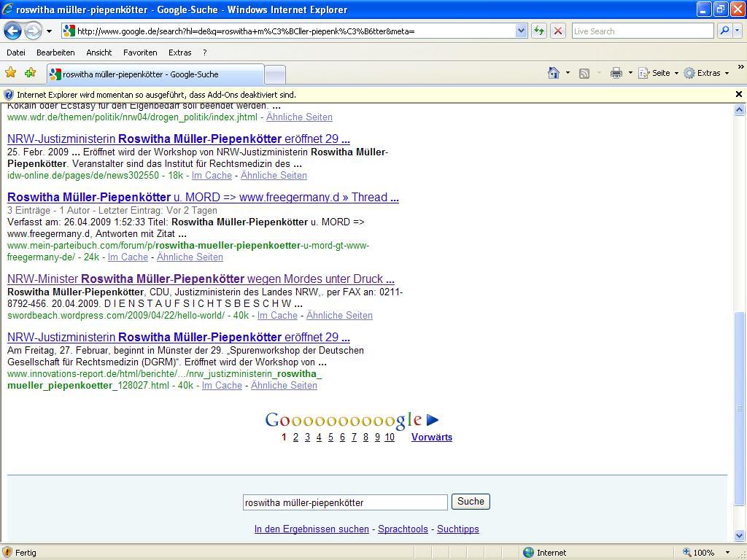
Task: Click the RSS feeds icon
Action: [584, 73]
